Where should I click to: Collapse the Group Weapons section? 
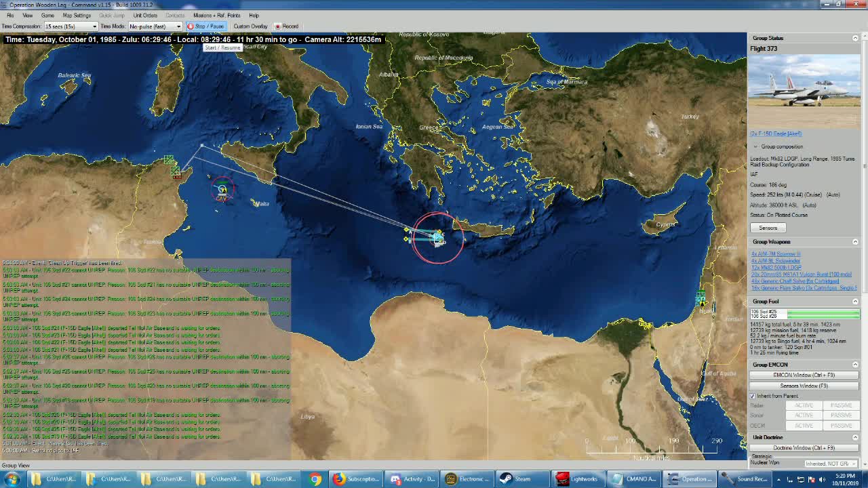[855, 242]
